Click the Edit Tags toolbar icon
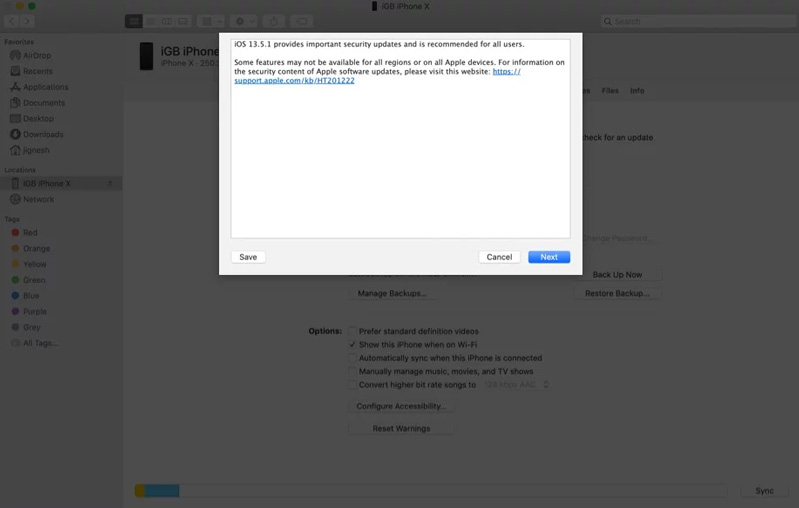Screen dimensions: 799x508 302,21
